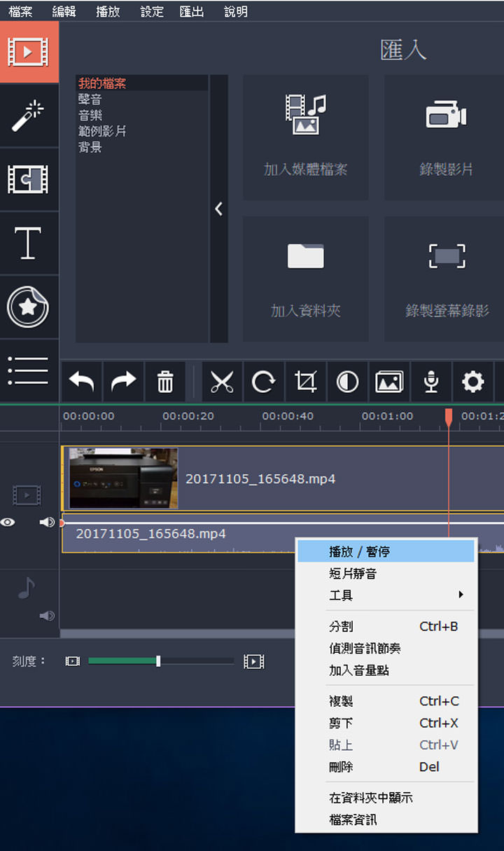Open the 設定 menu
504x851 pixels.
point(151,11)
